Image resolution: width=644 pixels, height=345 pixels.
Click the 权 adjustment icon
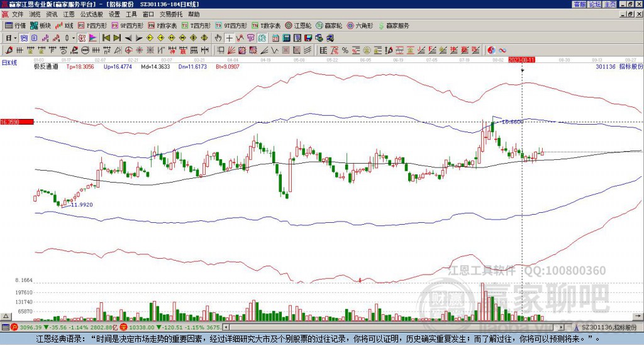pyautogui.click(x=82, y=38)
